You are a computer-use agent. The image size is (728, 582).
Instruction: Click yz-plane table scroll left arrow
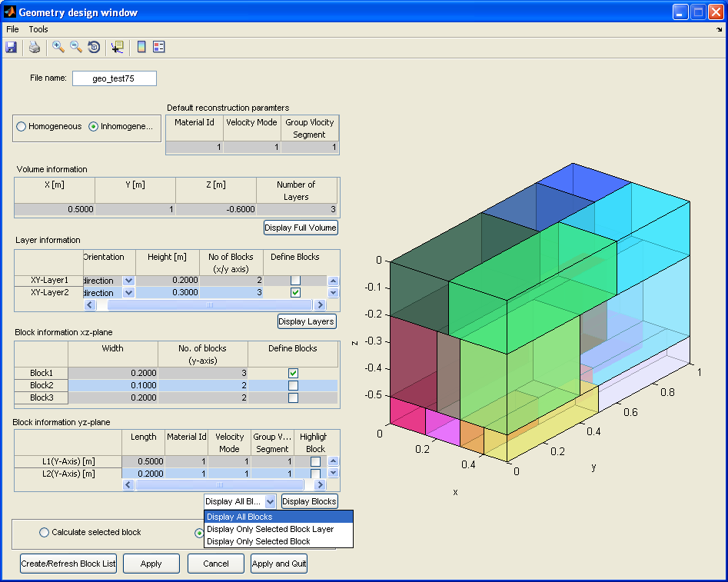click(x=128, y=484)
